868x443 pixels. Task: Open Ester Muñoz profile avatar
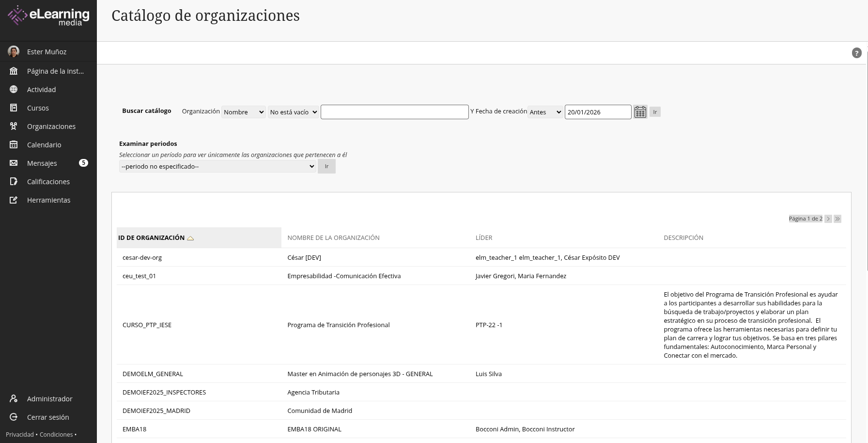coord(14,51)
